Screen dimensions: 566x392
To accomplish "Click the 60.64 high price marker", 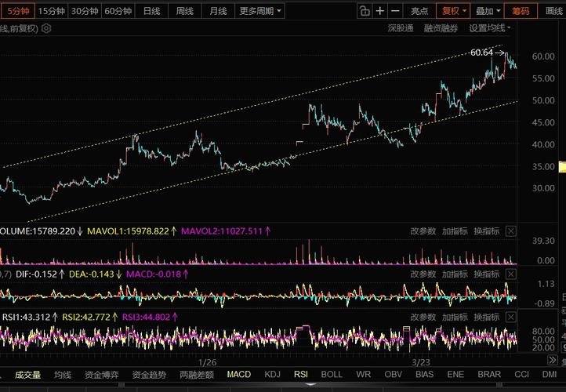I will [482, 53].
